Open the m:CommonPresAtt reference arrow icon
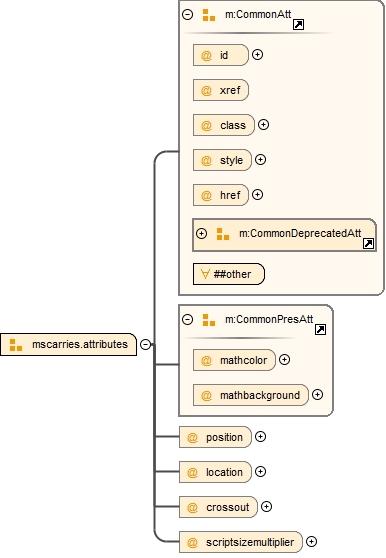Viewport: 386px width, 558px height. [x=320, y=330]
